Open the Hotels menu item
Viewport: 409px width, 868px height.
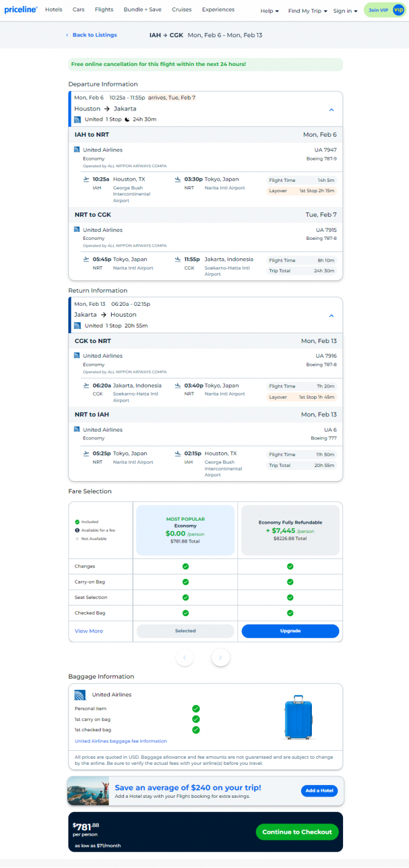pos(54,10)
